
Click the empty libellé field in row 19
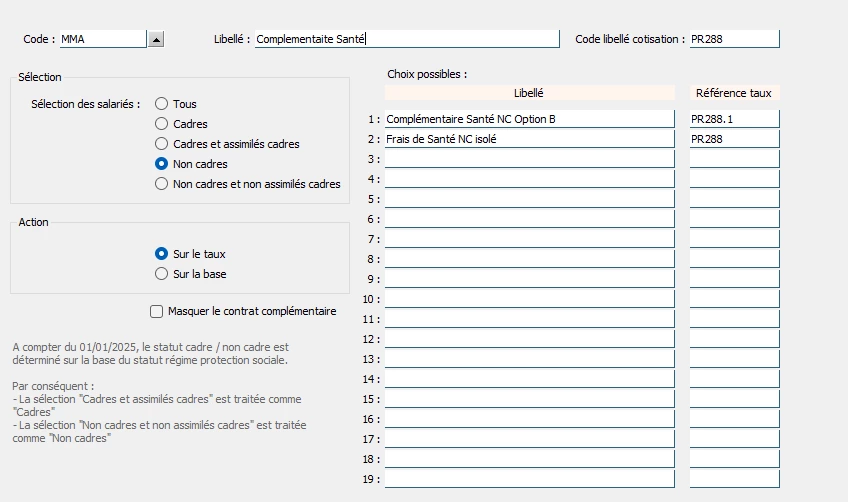(529, 479)
